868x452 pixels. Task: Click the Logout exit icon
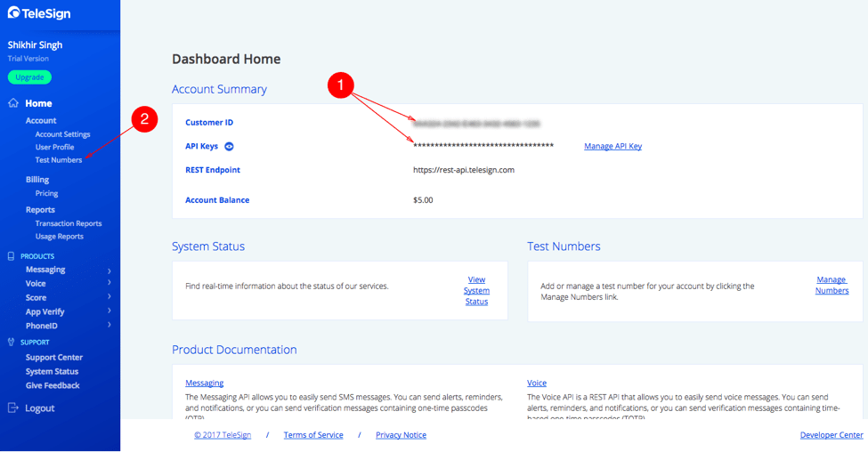click(13, 408)
